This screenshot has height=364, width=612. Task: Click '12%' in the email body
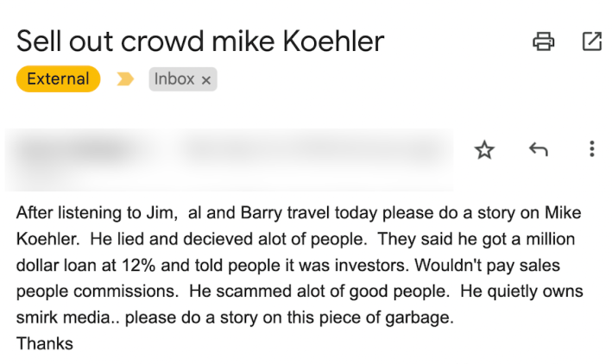(138, 266)
